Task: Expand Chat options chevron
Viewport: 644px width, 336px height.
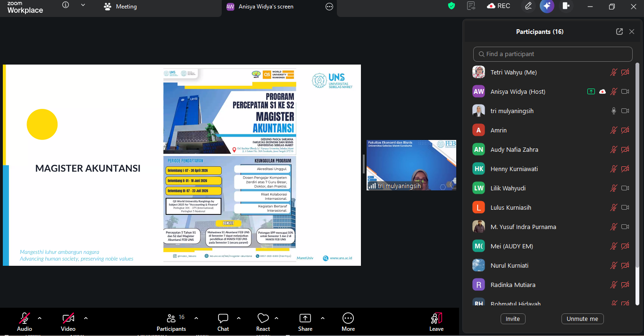Action: [239, 318]
